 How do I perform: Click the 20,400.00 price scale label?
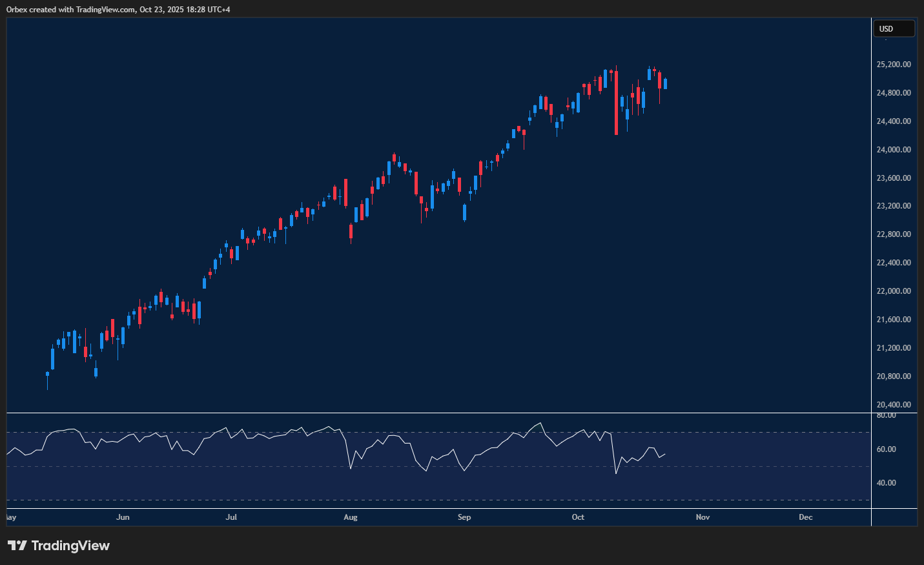pos(894,405)
